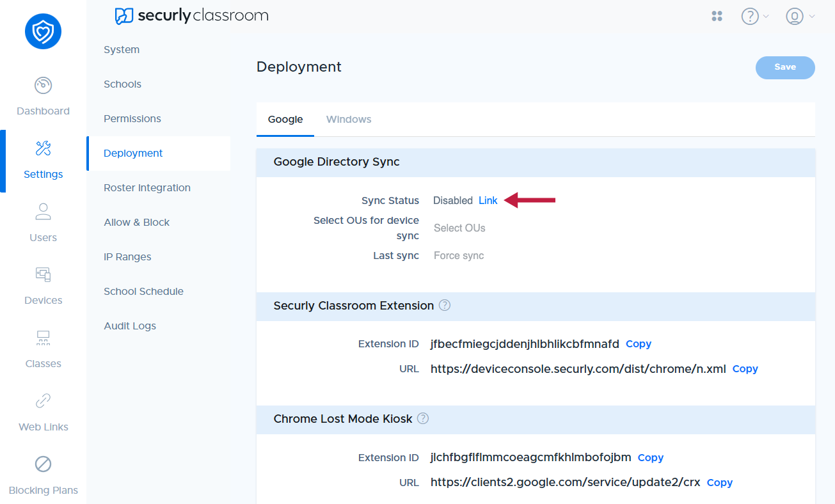Click extension ID jlchfbgflflmmcoeagcmfkhlmbofojbm
Viewport: 835px width, 504px height.
tap(530, 457)
